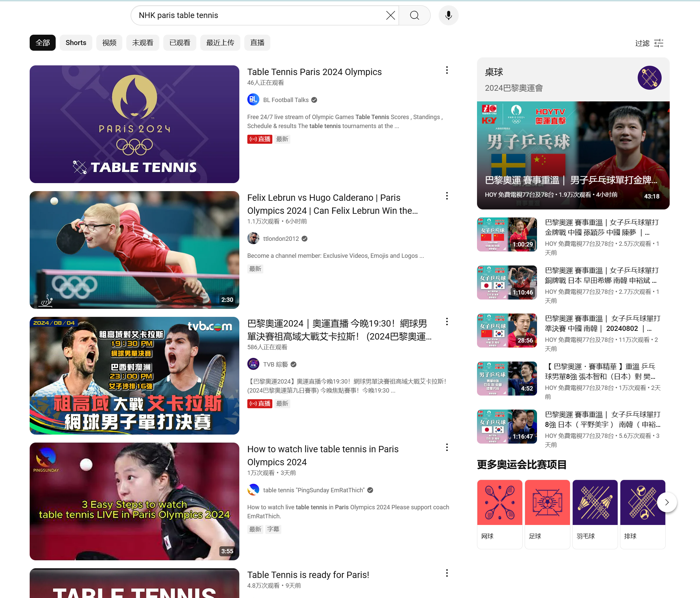Open ttlondon2012 channel avatar
Image resolution: width=700 pixels, height=598 pixels.
(x=253, y=238)
